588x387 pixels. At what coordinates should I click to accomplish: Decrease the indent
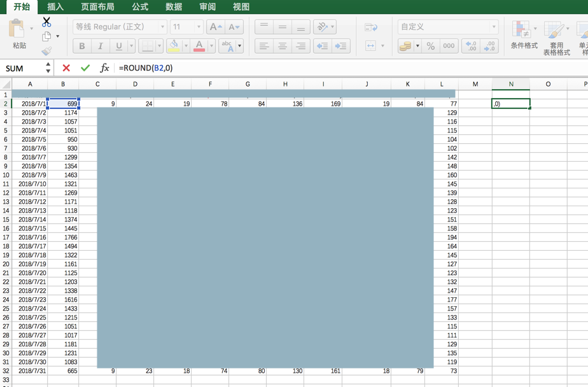click(322, 46)
